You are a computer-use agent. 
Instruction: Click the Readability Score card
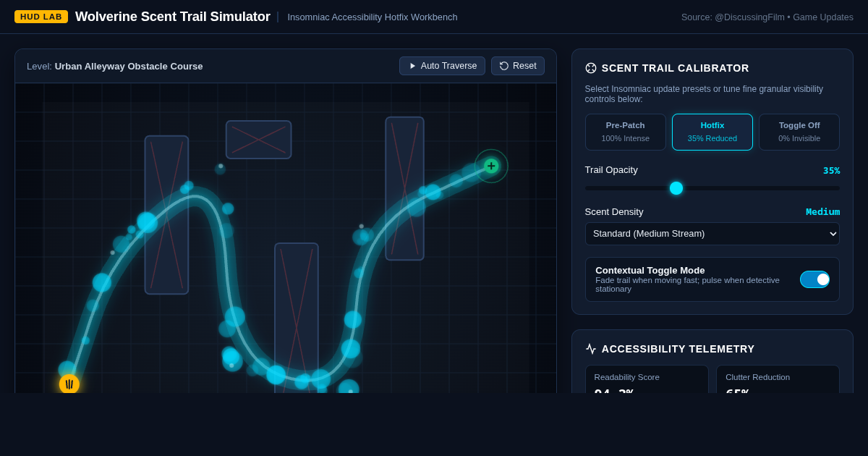[647, 379]
